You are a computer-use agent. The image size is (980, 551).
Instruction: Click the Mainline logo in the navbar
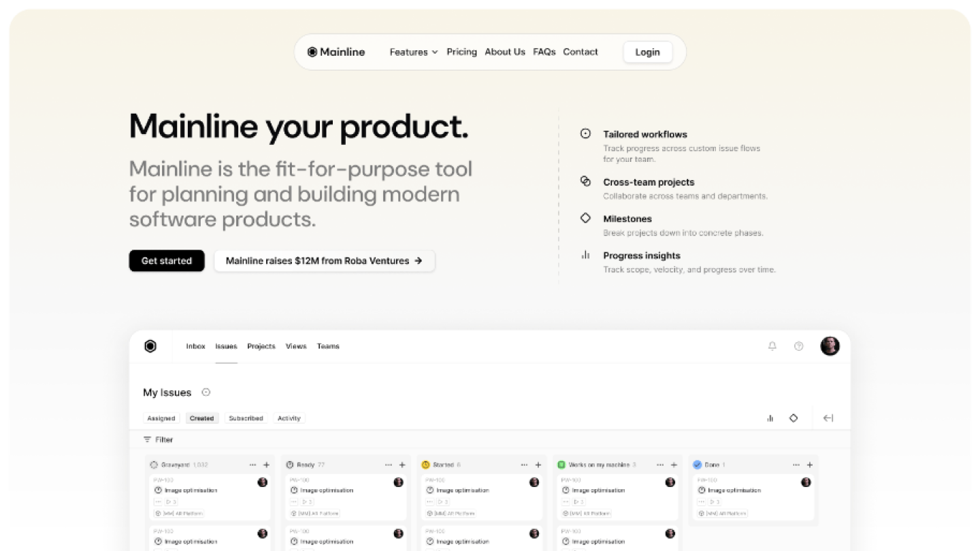point(336,52)
